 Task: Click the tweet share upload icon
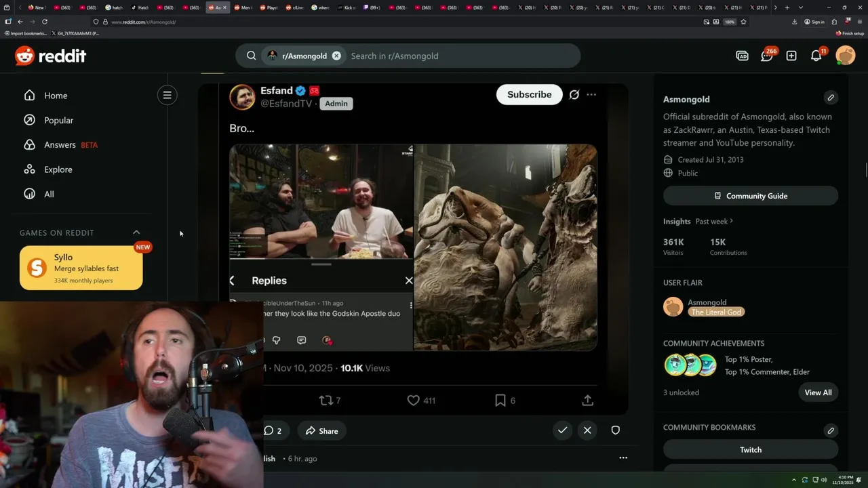pos(587,401)
